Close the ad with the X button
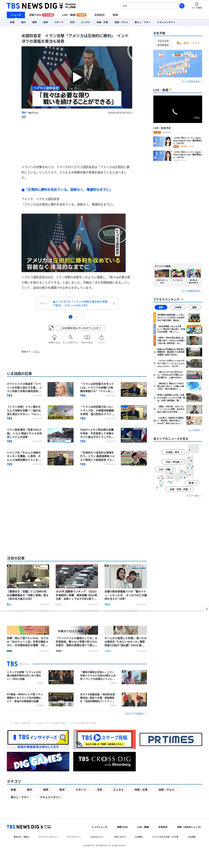Screen dimensions: 209x868 (x=207, y=609)
